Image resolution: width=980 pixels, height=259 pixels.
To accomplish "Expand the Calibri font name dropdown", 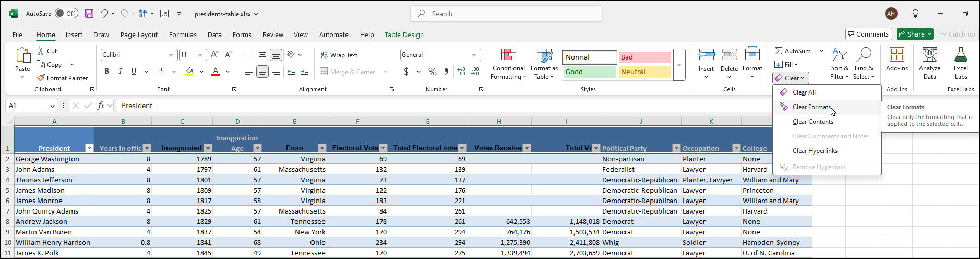I will point(171,55).
